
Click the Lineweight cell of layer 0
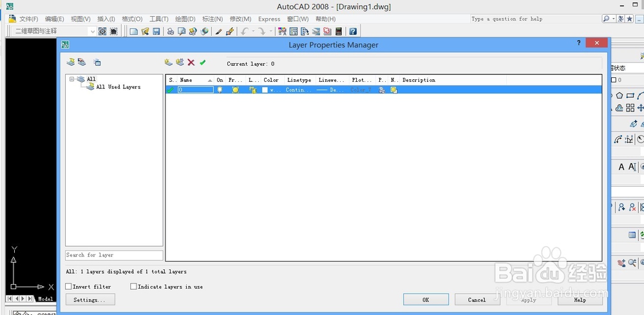point(332,90)
